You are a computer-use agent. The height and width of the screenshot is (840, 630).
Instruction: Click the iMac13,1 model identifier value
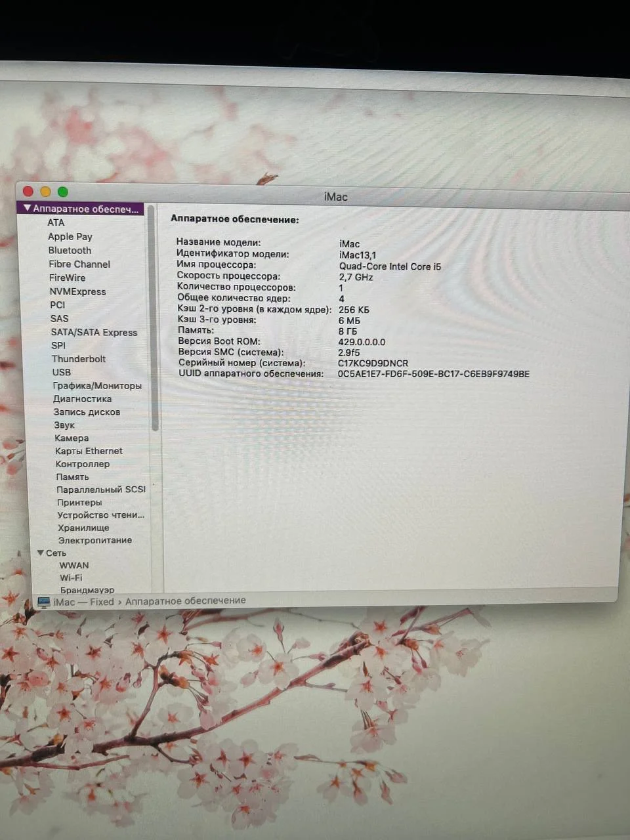click(x=358, y=255)
